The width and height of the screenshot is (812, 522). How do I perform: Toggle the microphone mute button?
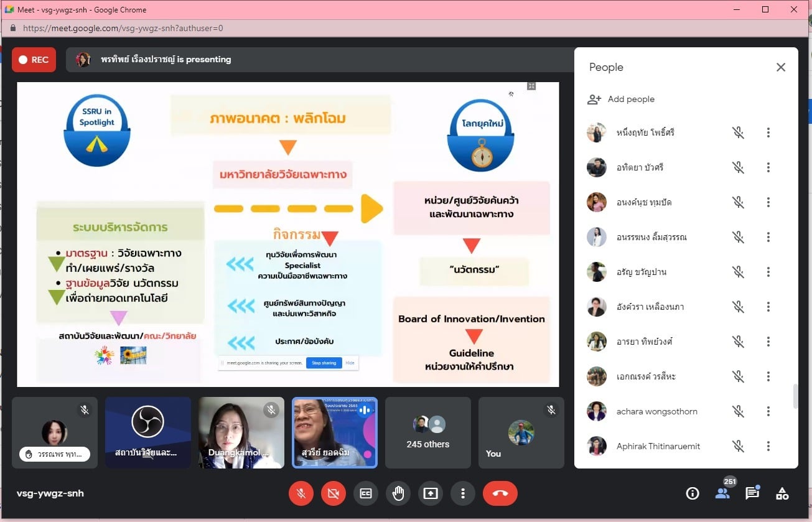point(301,493)
